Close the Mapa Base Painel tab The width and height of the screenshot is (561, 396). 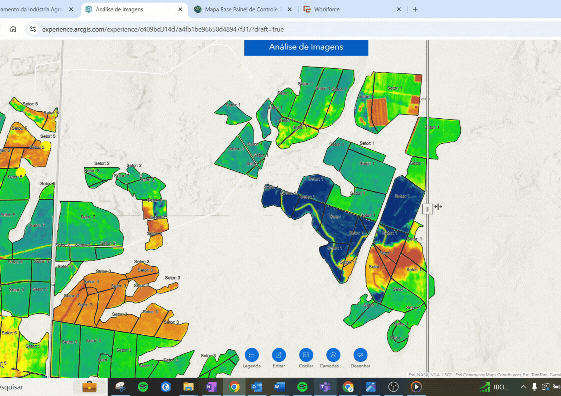pyautogui.click(x=289, y=9)
